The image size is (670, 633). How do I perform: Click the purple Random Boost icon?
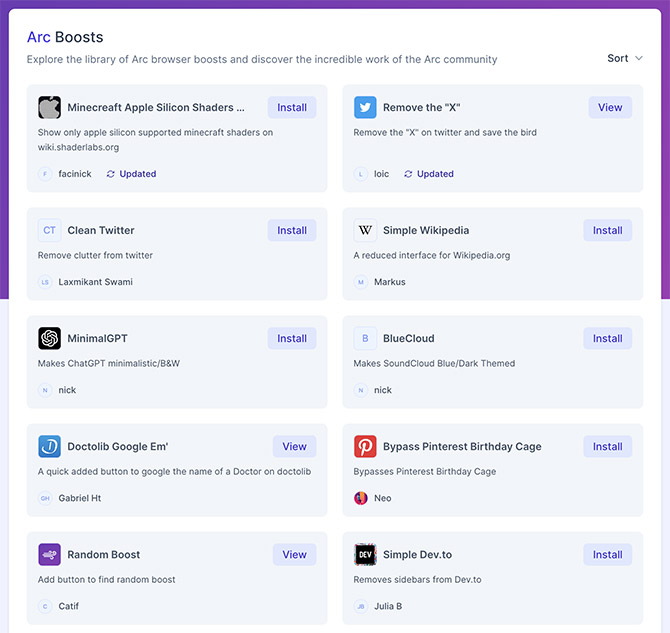tap(49, 555)
